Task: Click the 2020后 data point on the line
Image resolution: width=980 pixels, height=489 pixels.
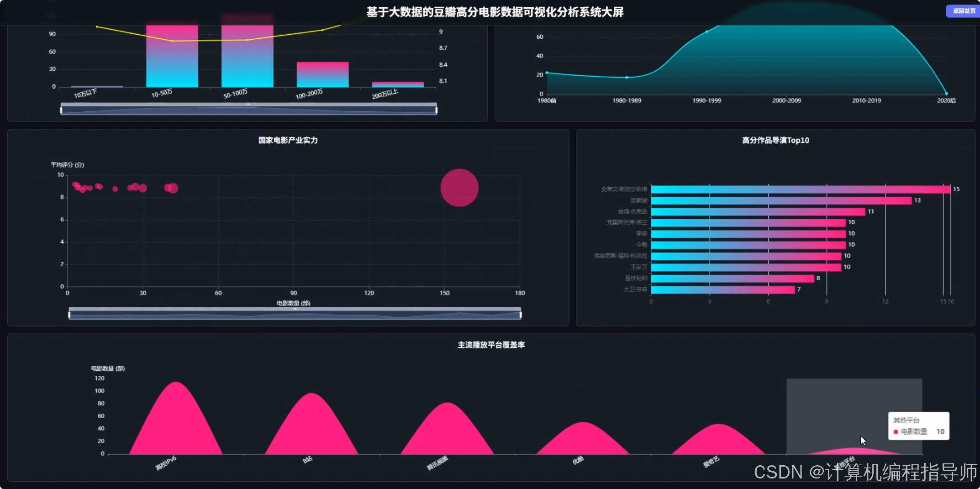Action: tap(946, 94)
